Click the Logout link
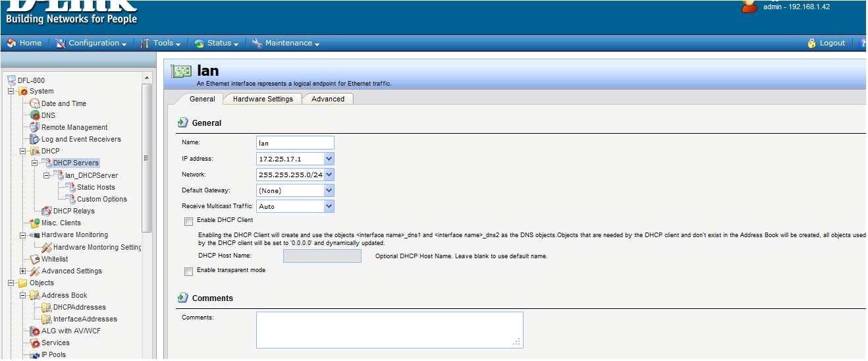The width and height of the screenshot is (868, 361). (x=832, y=43)
